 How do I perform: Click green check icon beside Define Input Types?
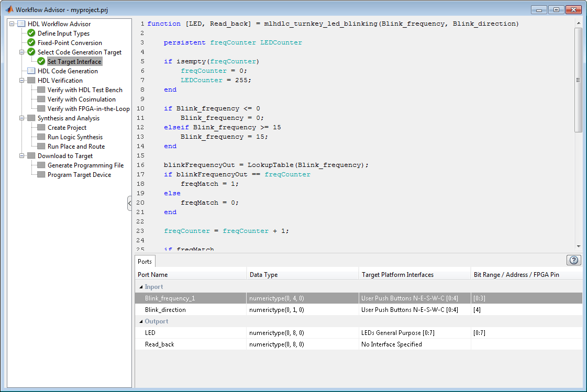tap(31, 33)
